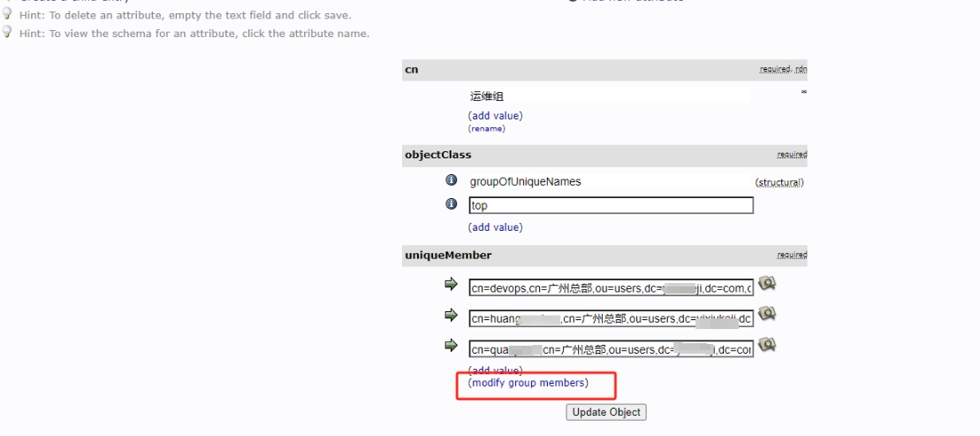Click lightbulb icon for delete attribute hint
The width and height of the screenshot is (980, 436).
coord(7,14)
